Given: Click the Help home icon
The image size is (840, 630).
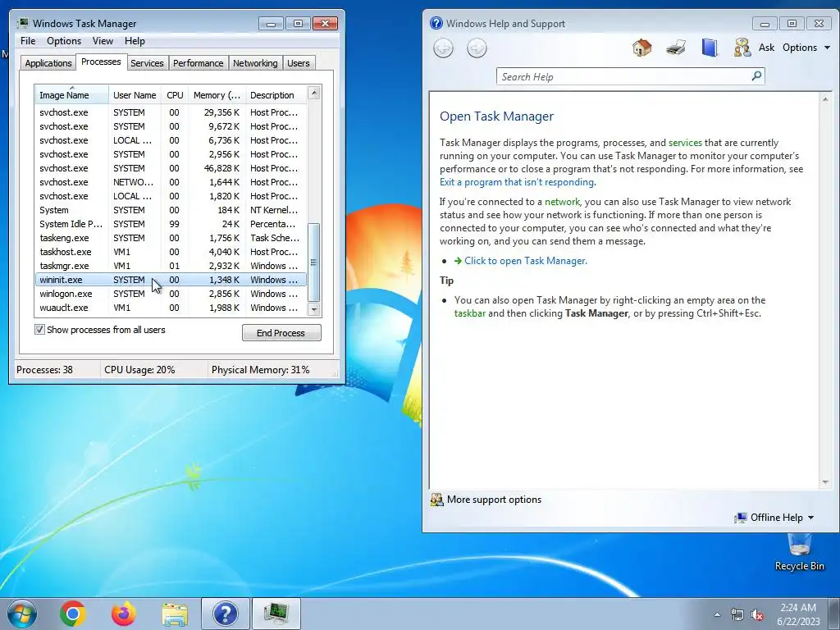Looking at the screenshot, I should point(641,48).
